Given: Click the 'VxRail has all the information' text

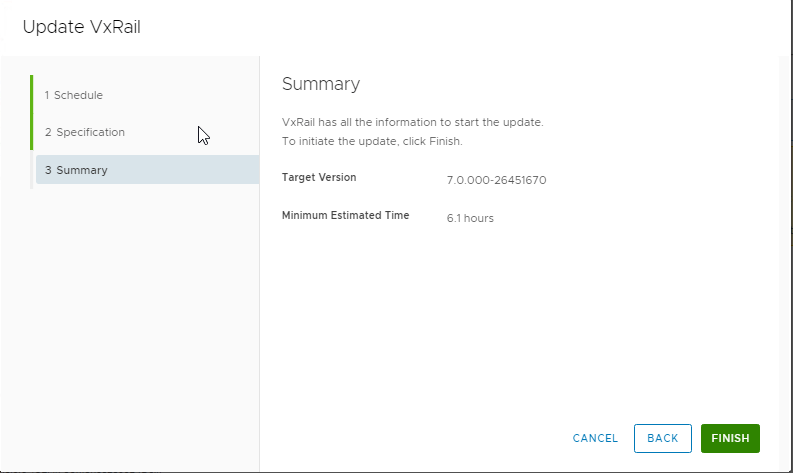Looking at the screenshot, I should 412,122.
